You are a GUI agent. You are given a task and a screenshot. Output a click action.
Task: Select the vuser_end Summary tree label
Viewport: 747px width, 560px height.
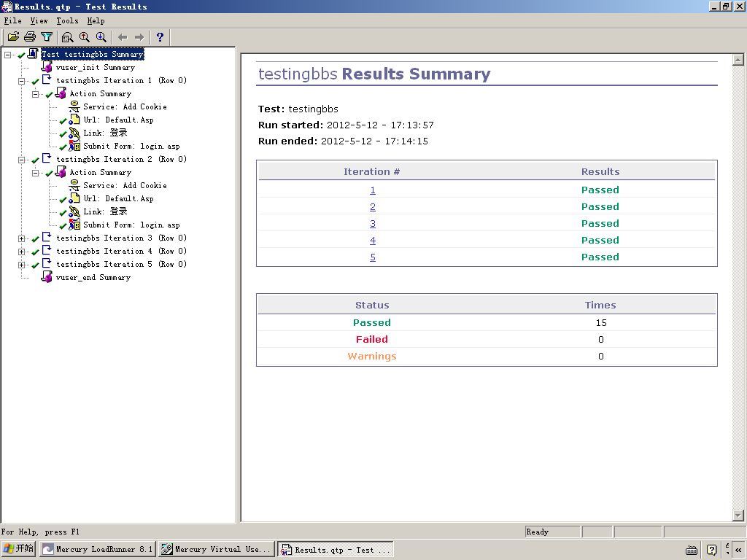[x=93, y=277]
